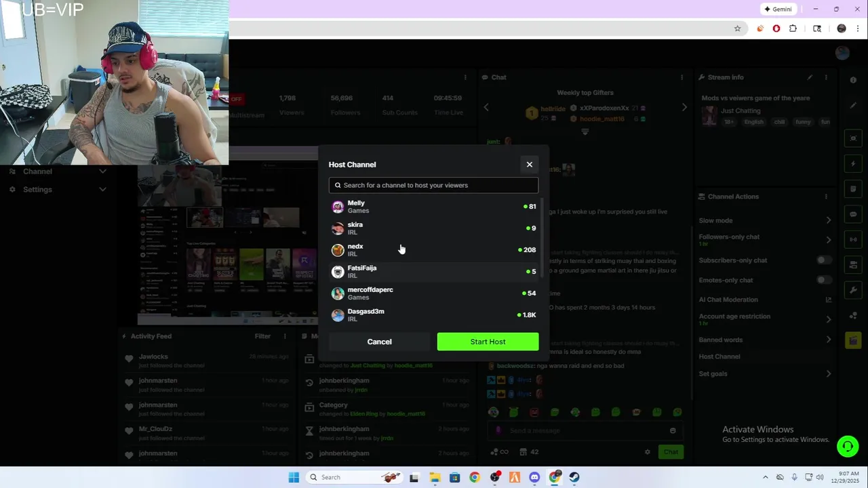Open Stream info three-dot menu
868x488 pixels.
click(x=826, y=77)
